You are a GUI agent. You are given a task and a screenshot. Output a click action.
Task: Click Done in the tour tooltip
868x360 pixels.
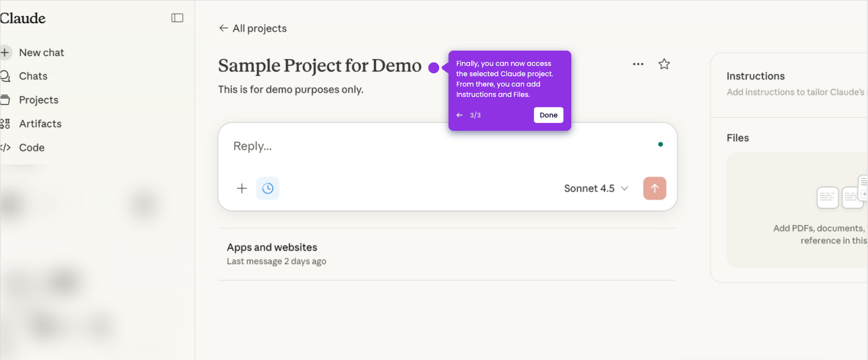[549, 115]
